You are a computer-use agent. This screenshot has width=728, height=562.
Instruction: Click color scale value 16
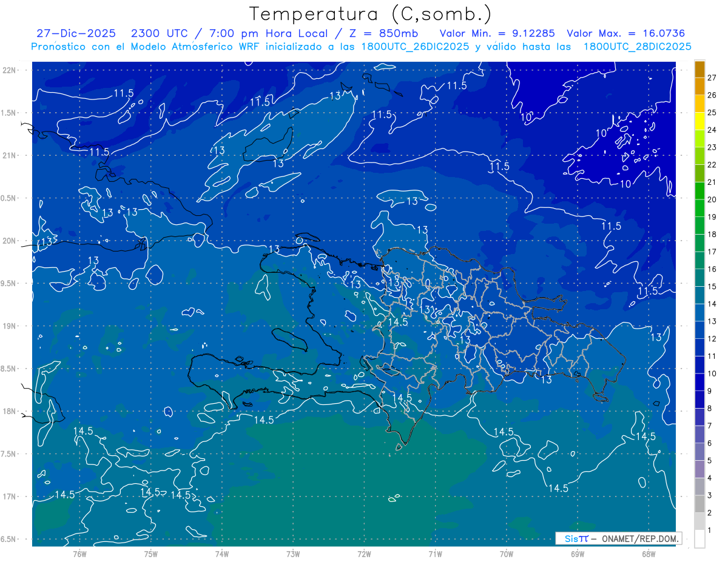[x=712, y=269]
